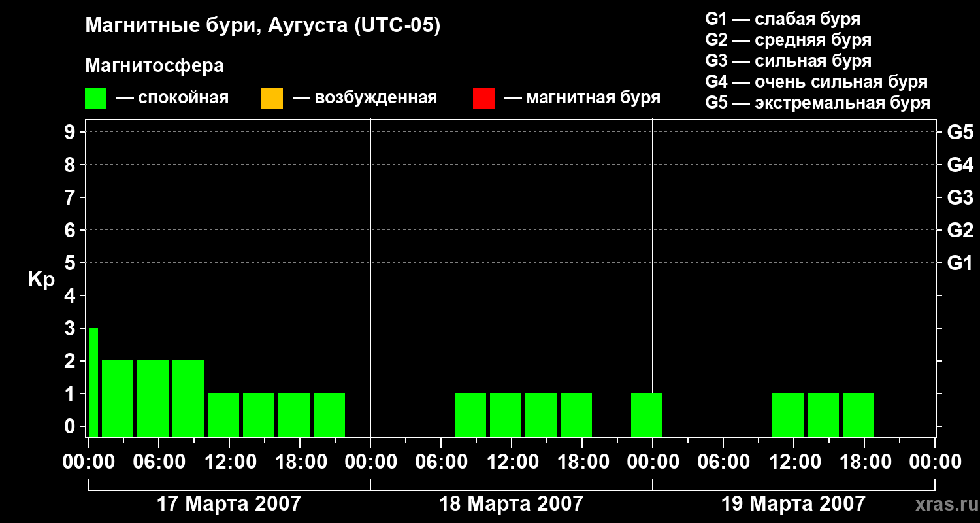This screenshot has height=523, width=980.
Task: Click the orange возбужденная legend swatch
Action: [272, 99]
